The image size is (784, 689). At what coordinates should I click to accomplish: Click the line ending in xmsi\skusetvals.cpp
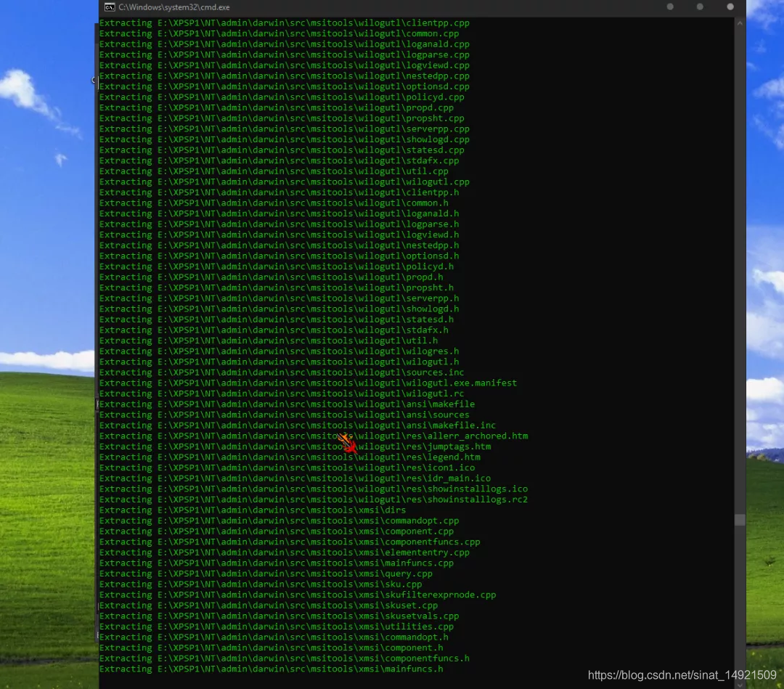click(x=279, y=616)
